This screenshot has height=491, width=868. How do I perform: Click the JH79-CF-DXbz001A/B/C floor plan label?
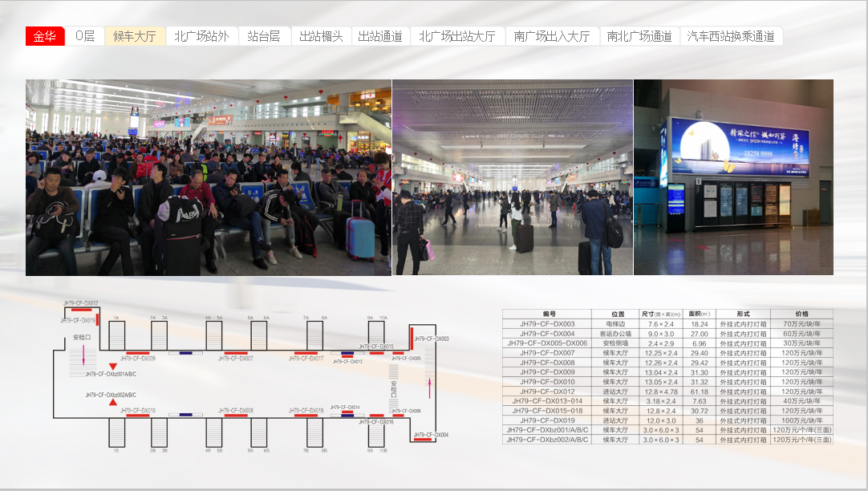pyautogui.click(x=111, y=374)
